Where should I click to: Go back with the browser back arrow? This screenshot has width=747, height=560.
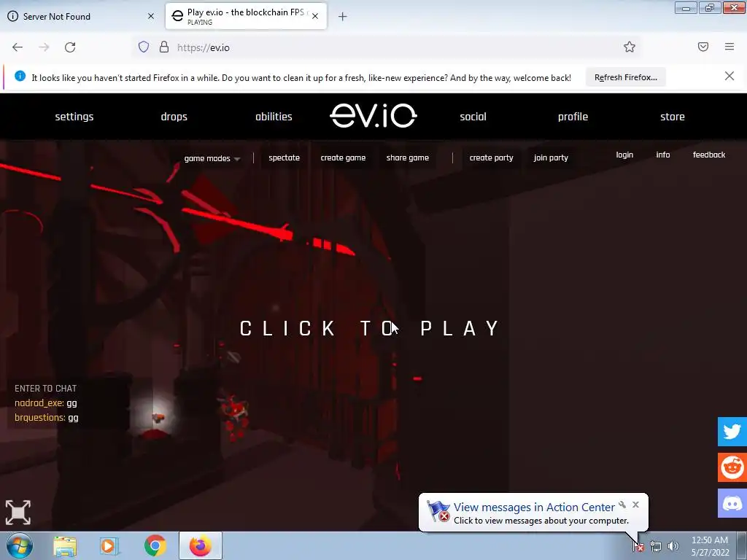point(18,47)
